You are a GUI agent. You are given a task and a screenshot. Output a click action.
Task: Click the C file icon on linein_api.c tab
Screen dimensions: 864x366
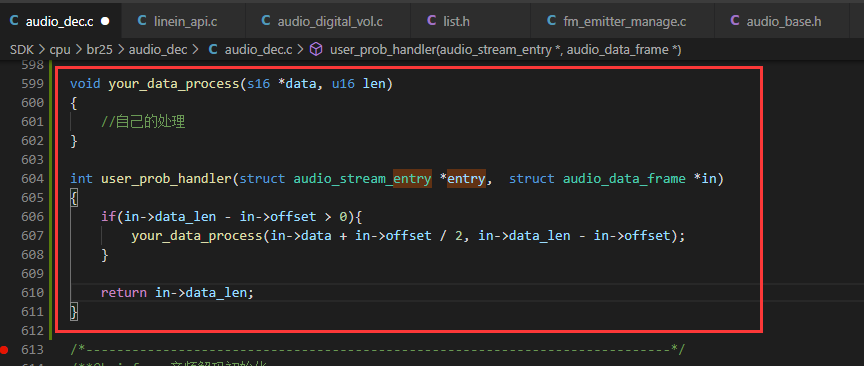(142, 21)
